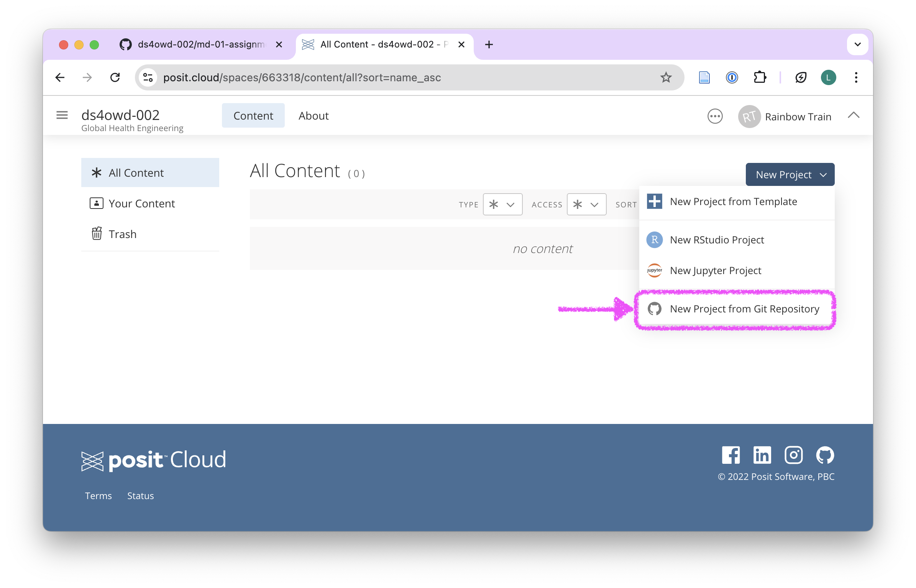Click the Instagram footer icon
916x588 pixels.
tap(793, 455)
